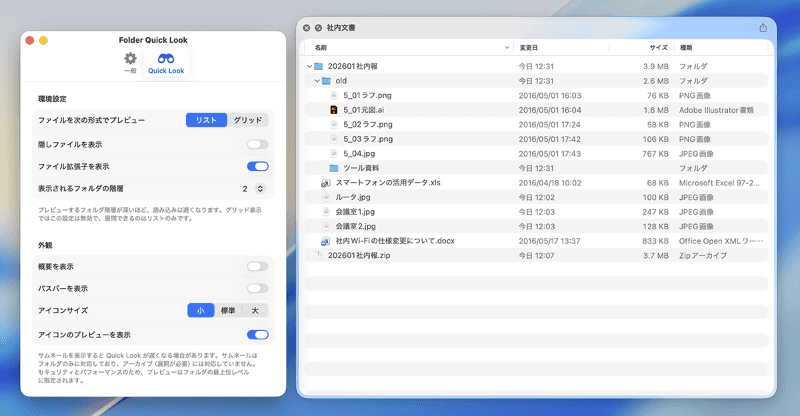The image size is (800, 416).
Task: Close the 社内文書 Quick Look preview
Action: [306, 28]
